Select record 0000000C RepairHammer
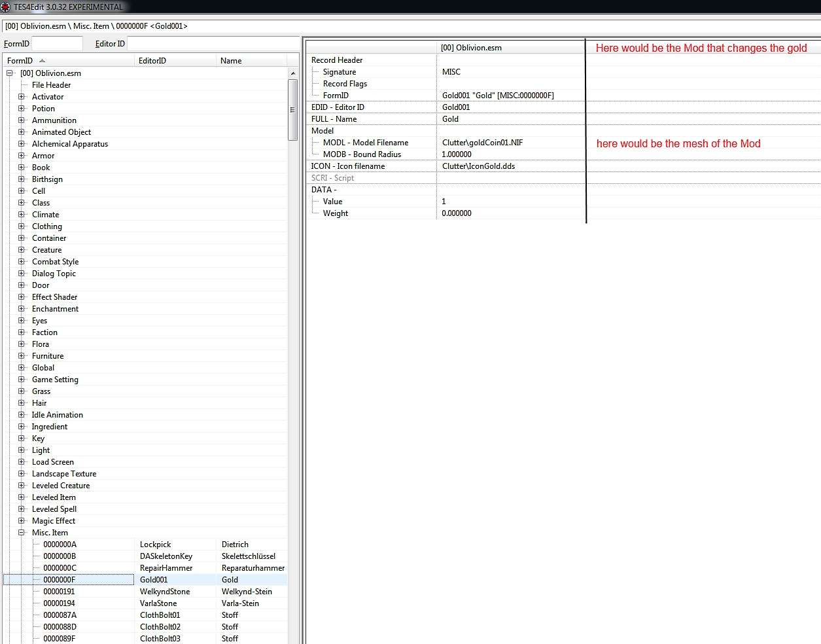Image resolution: width=821 pixels, height=644 pixels. click(x=145, y=568)
